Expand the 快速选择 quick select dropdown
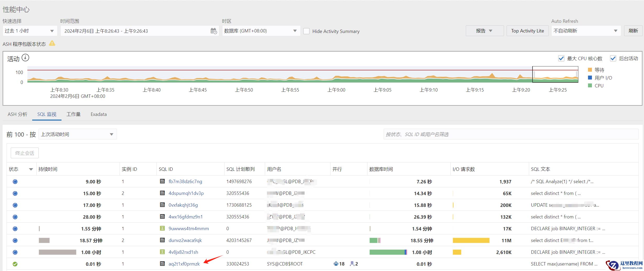This screenshot has height=271, width=644. [30, 31]
